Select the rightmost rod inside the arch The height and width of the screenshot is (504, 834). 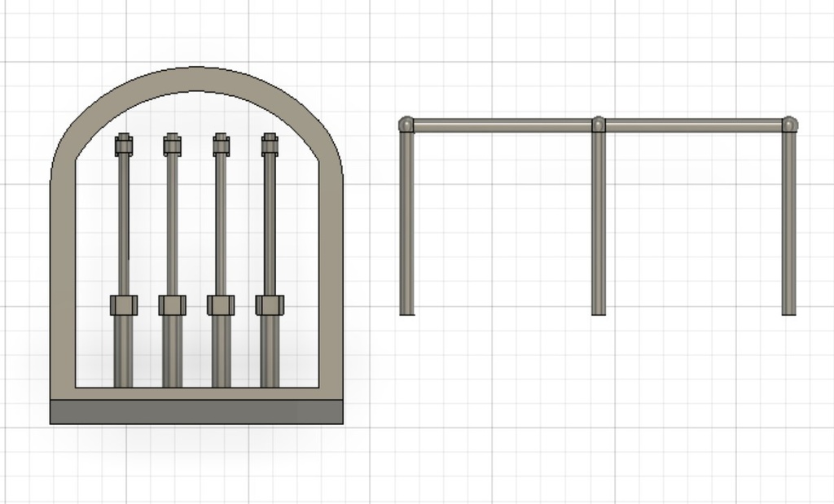point(270,223)
